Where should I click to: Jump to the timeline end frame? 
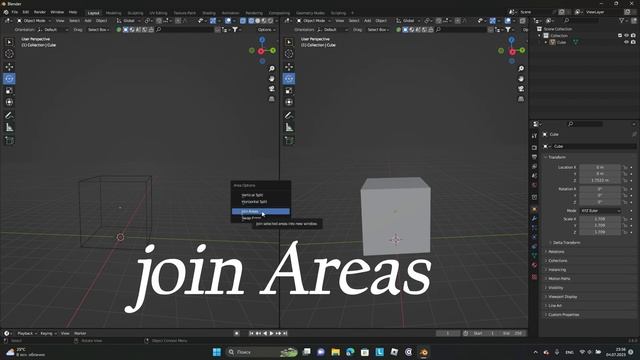point(285,333)
